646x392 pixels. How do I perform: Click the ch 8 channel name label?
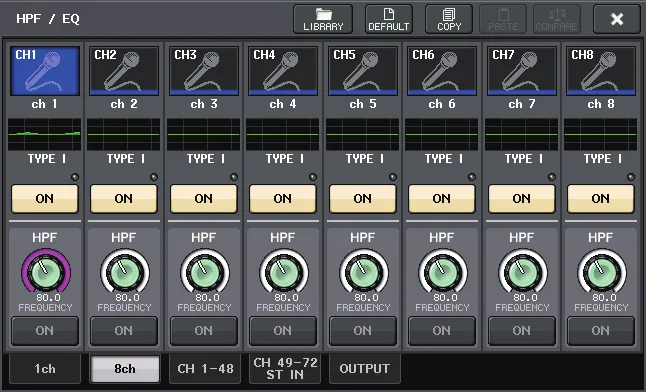pos(601,104)
